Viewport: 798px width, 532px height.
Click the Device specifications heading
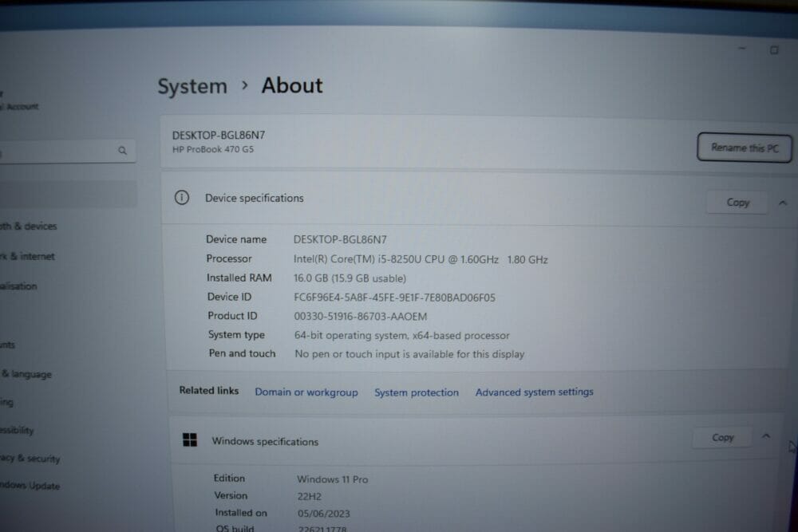pyautogui.click(x=254, y=198)
